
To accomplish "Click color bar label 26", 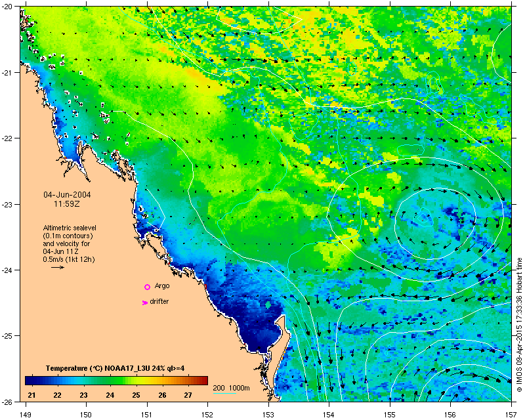I will point(162,395).
